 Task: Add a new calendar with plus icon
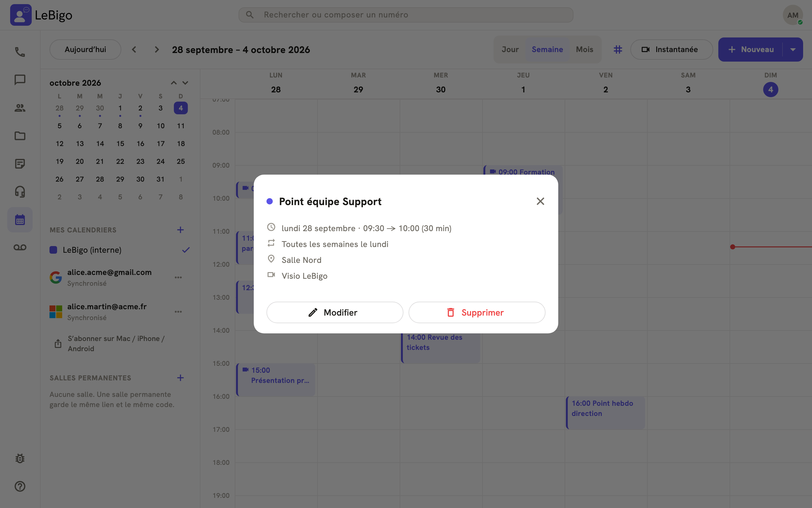tap(180, 230)
